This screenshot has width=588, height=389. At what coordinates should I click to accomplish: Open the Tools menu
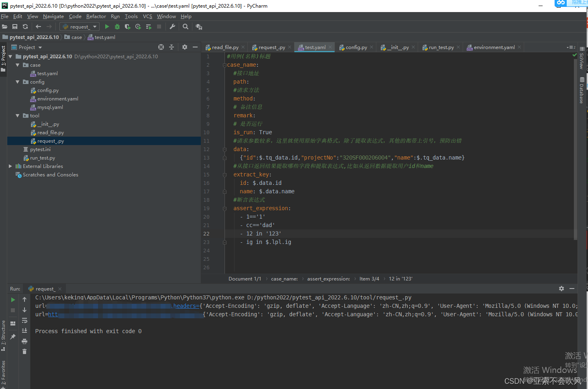[131, 16]
